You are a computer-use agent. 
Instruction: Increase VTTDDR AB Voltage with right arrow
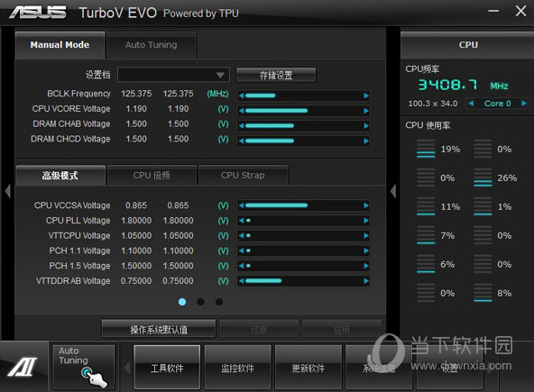tap(366, 281)
